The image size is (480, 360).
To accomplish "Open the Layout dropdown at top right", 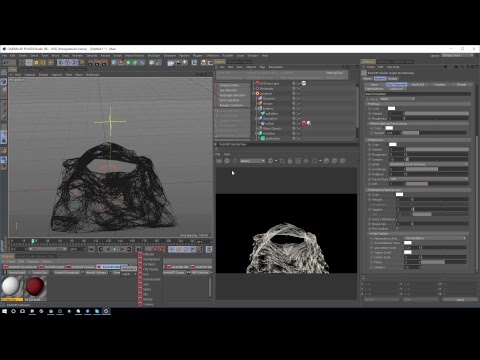I will tap(457, 55).
